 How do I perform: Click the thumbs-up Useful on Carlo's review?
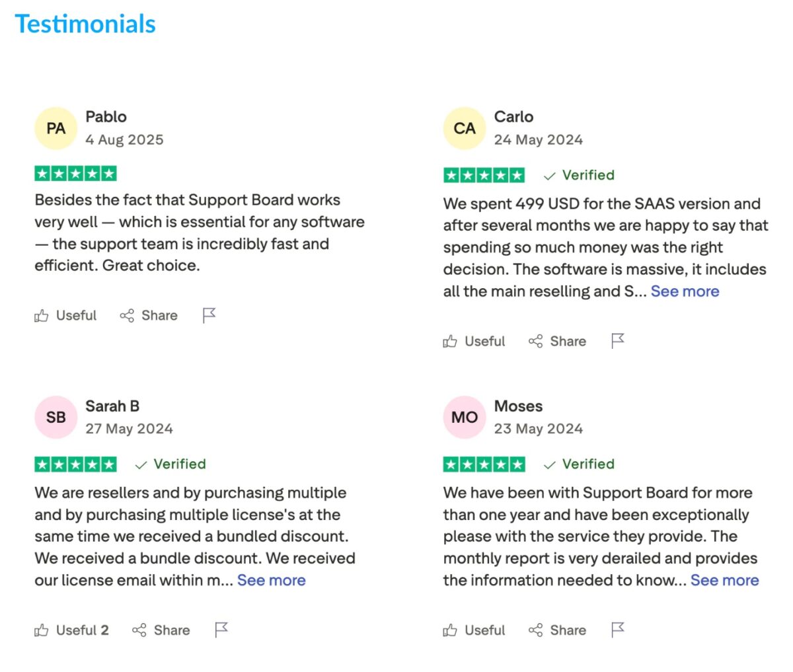pos(474,342)
